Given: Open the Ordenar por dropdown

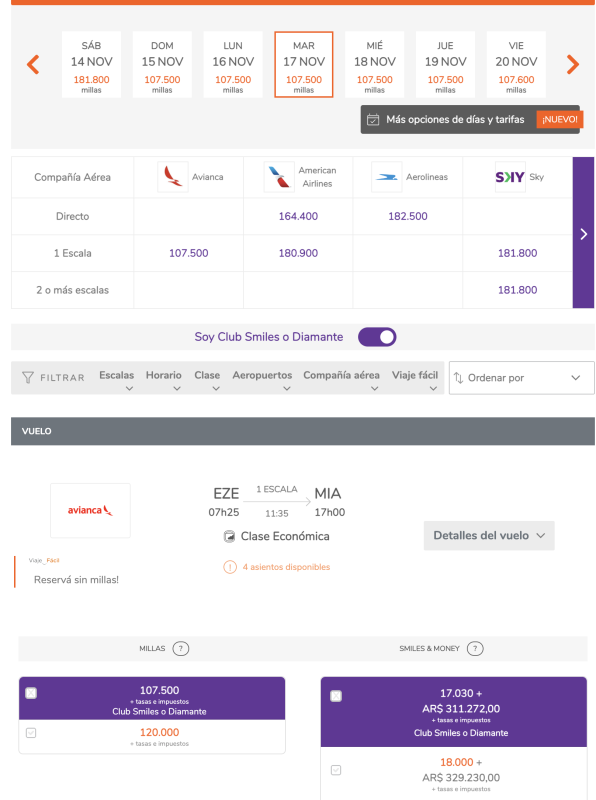Looking at the screenshot, I should tap(522, 378).
